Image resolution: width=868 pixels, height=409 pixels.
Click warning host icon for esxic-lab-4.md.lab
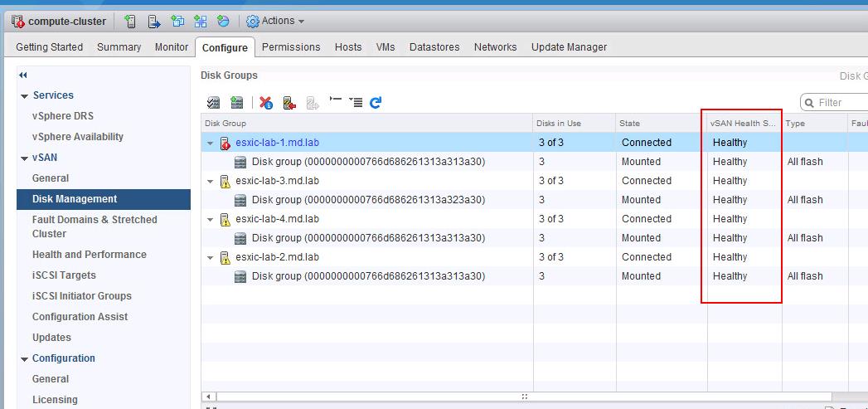pyautogui.click(x=225, y=220)
